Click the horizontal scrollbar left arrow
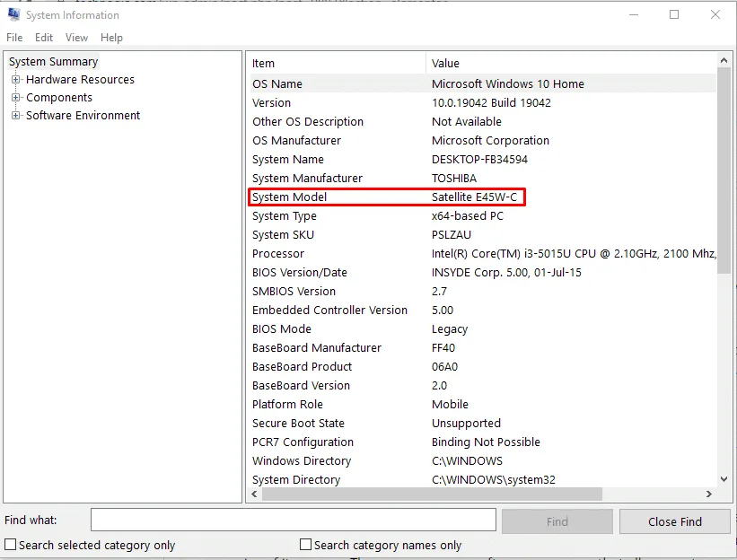 [x=254, y=494]
